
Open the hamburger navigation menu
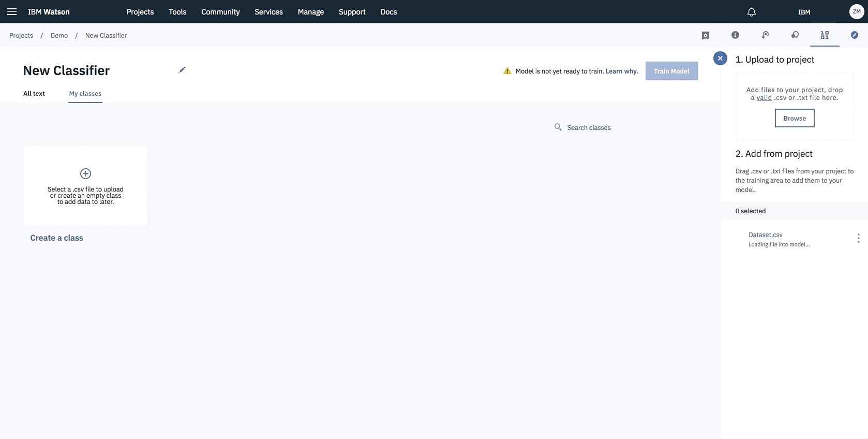pyautogui.click(x=11, y=11)
